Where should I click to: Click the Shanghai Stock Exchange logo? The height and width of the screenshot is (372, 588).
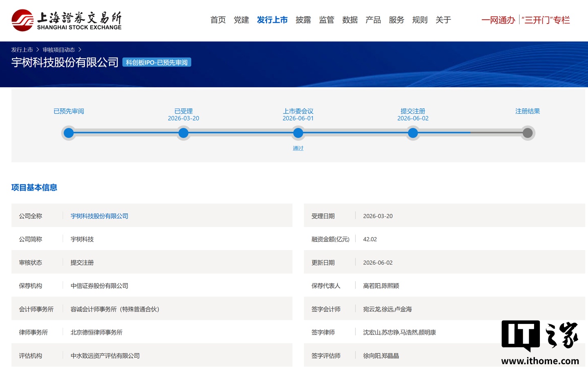[67, 20]
